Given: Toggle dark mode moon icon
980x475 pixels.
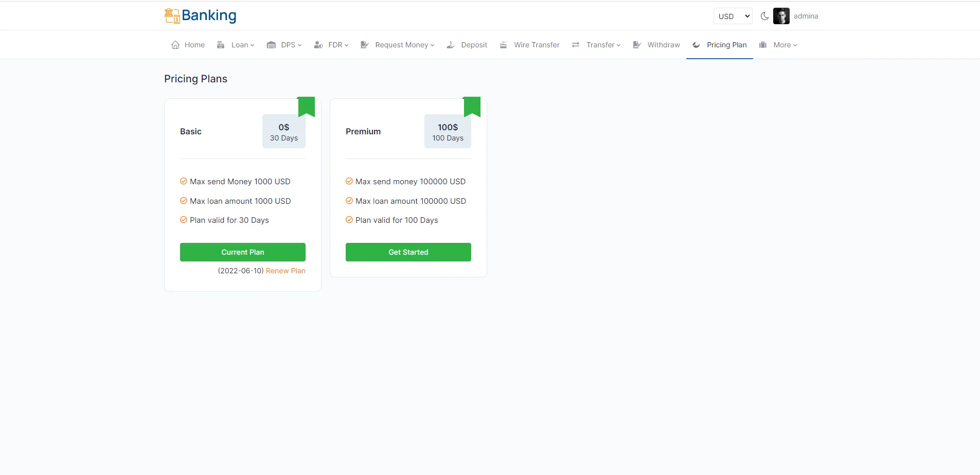Looking at the screenshot, I should point(764,16).
